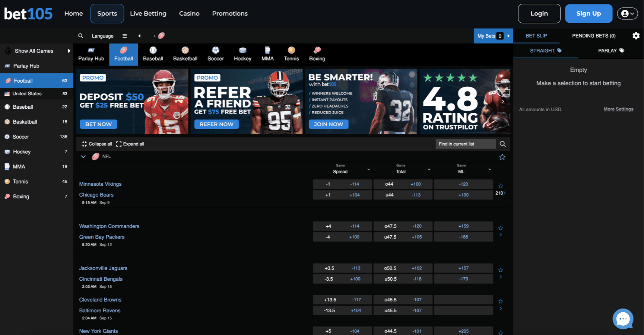
Task: Open the live chat bubble
Action: click(623, 319)
